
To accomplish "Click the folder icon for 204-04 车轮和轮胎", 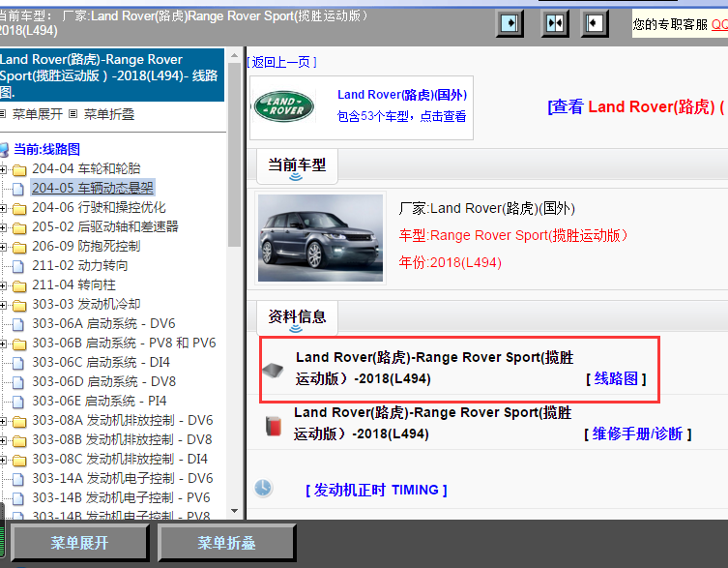I will coord(19,170).
